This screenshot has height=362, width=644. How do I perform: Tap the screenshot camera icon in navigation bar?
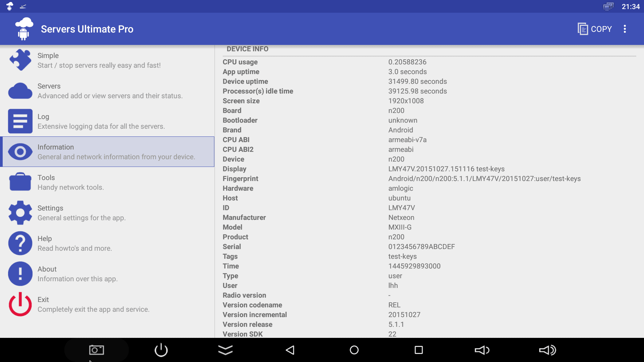pyautogui.click(x=97, y=350)
